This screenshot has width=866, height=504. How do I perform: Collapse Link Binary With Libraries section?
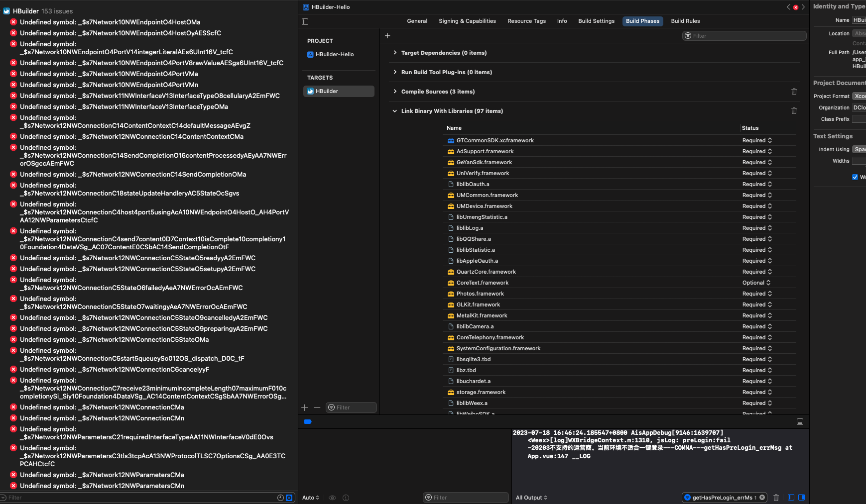pos(395,111)
